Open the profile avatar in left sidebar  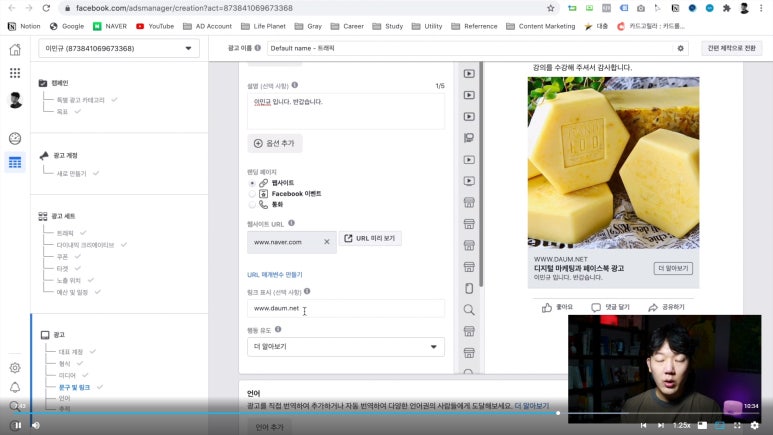pyautogui.click(x=15, y=100)
